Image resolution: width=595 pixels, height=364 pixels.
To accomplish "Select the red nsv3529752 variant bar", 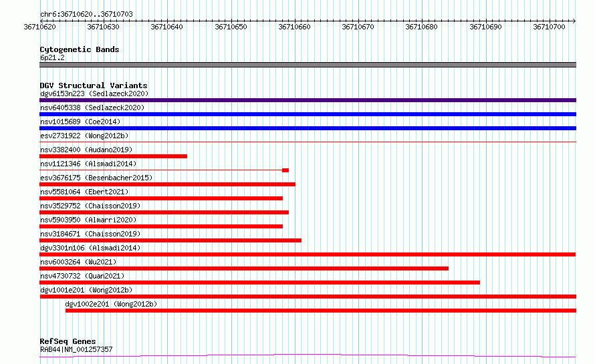I will [164, 212].
